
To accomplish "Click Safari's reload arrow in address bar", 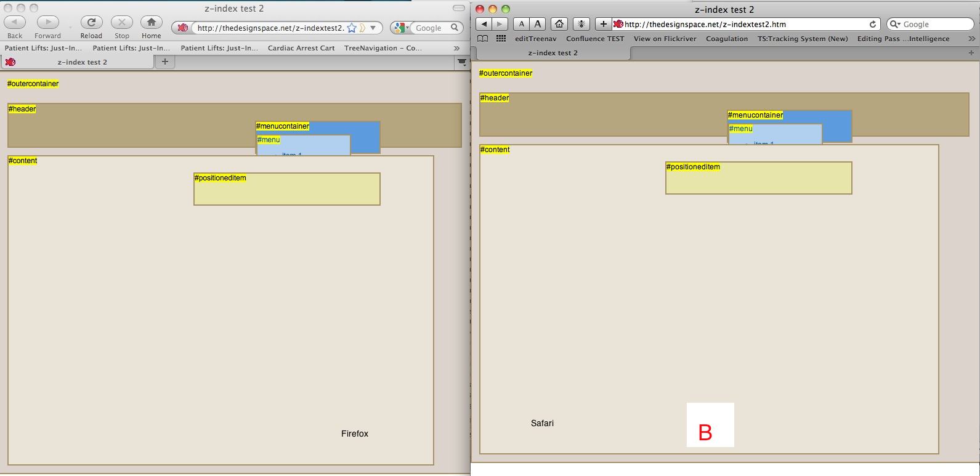I will pyautogui.click(x=872, y=24).
